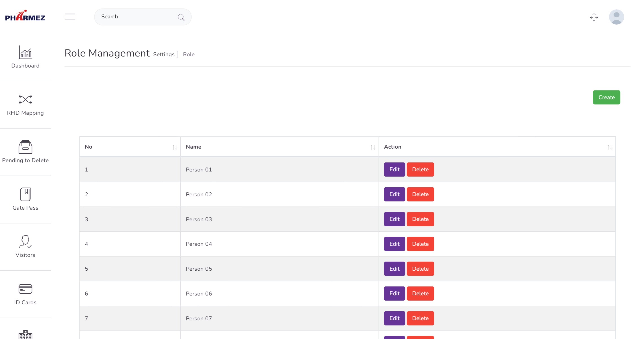The width and height of the screenshot is (644, 339).
Task: Edit Person 07 role
Action: [394, 318]
